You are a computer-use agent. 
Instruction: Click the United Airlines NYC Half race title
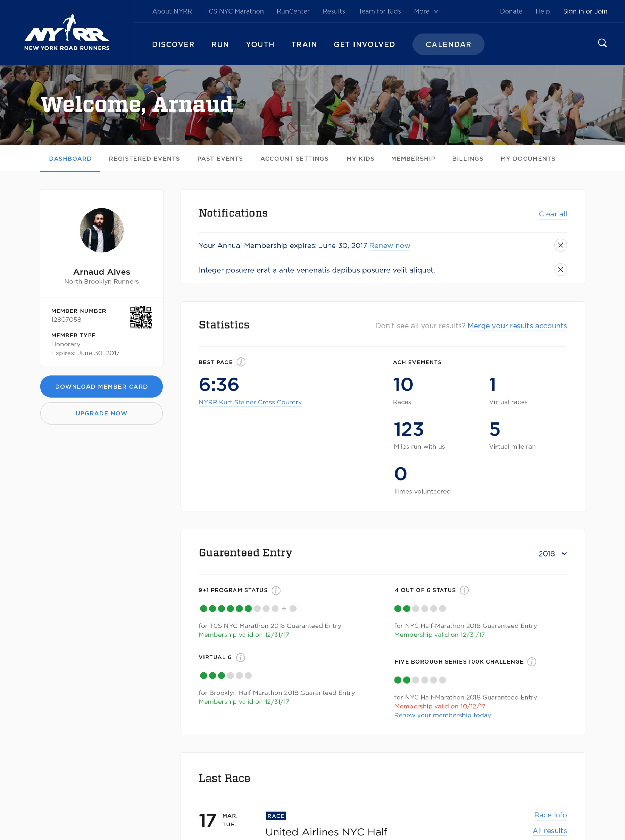(x=326, y=832)
